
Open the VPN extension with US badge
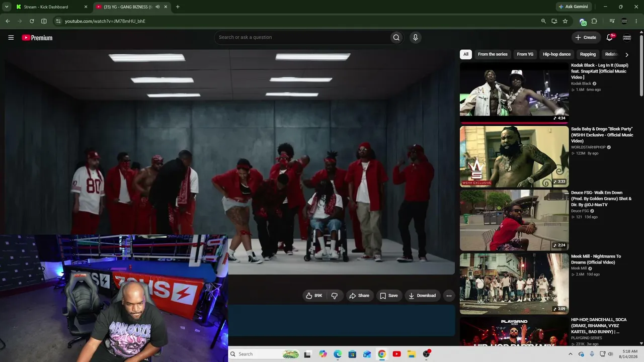point(583,22)
